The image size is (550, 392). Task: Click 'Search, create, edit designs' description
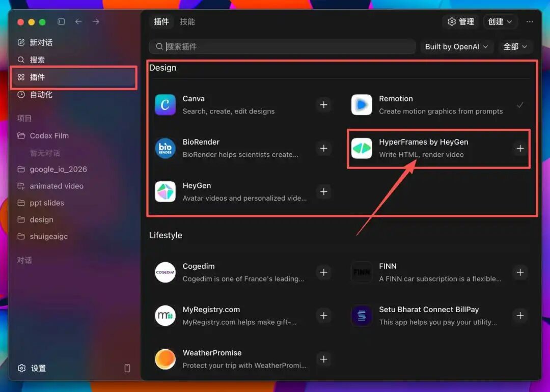229,111
